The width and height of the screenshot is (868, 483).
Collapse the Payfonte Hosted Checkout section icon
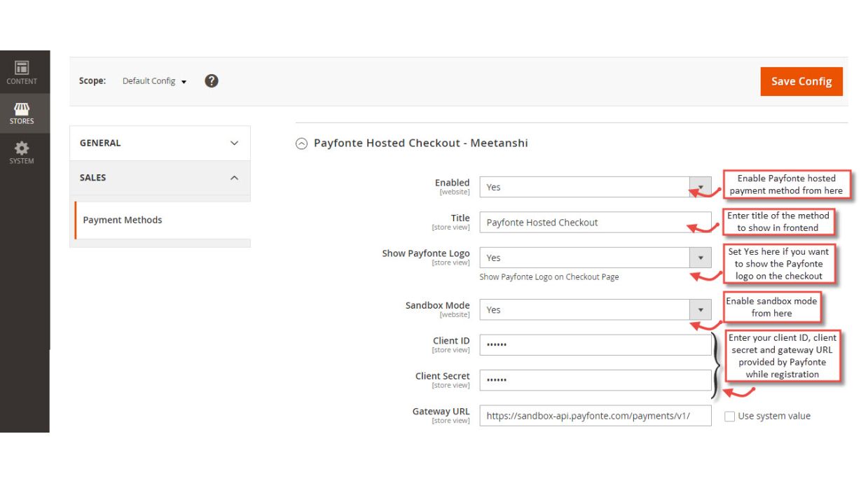pos(301,143)
